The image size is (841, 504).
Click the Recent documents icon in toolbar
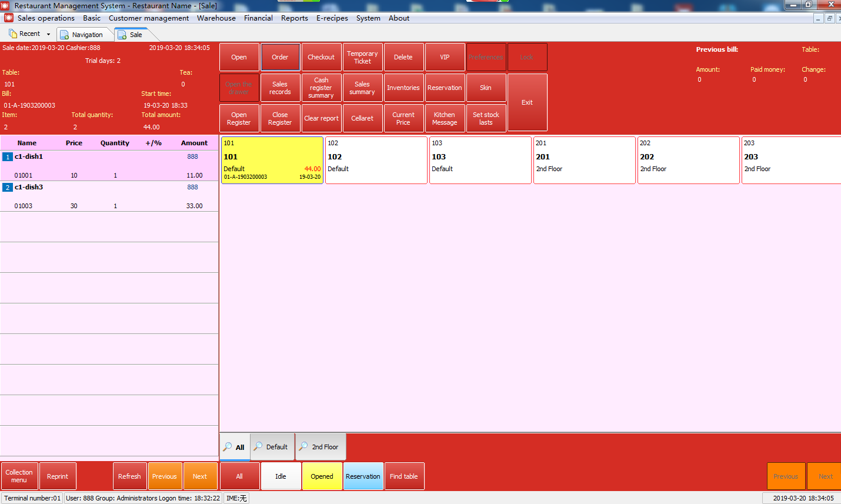tap(13, 34)
